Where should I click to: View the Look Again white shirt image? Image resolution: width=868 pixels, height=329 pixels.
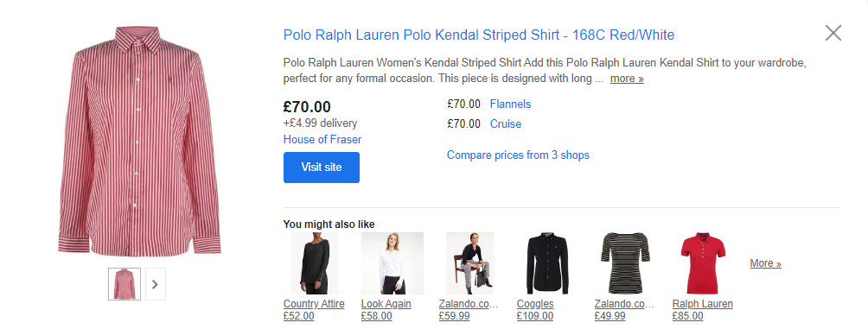(x=393, y=263)
